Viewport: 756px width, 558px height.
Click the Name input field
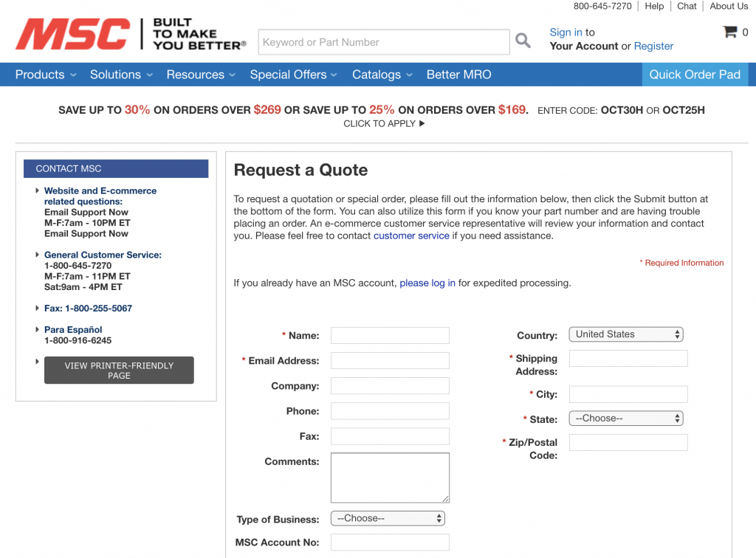pos(390,335)
